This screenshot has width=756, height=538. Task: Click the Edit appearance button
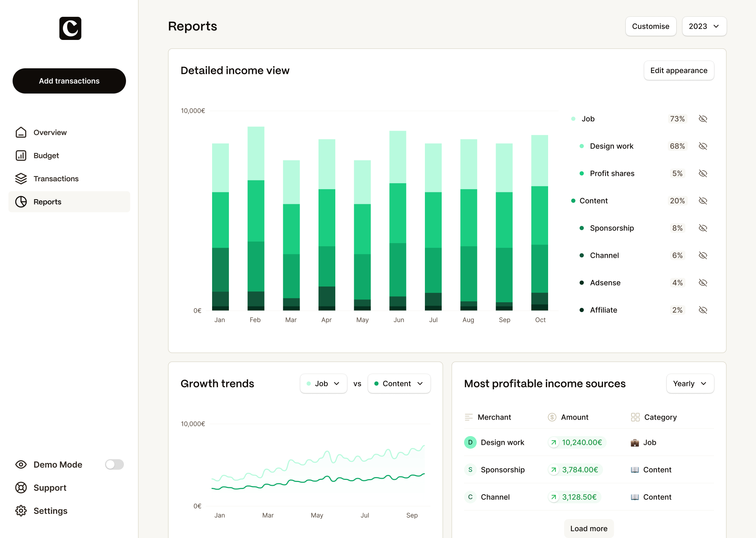point(679,70)
